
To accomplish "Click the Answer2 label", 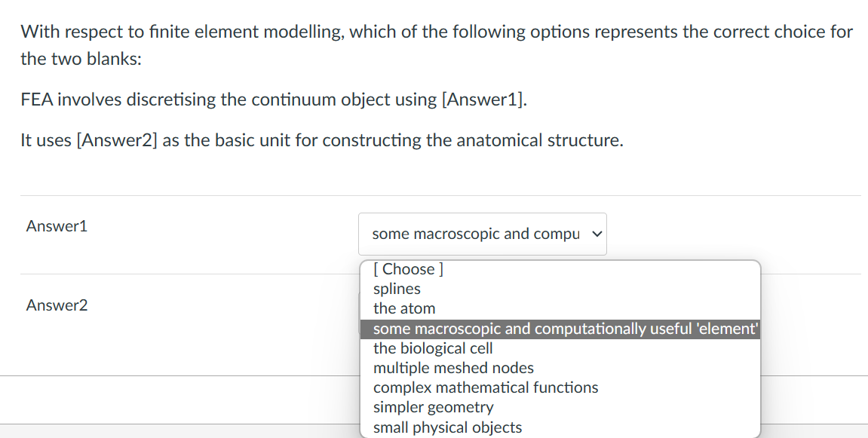I will click(57, 305).
